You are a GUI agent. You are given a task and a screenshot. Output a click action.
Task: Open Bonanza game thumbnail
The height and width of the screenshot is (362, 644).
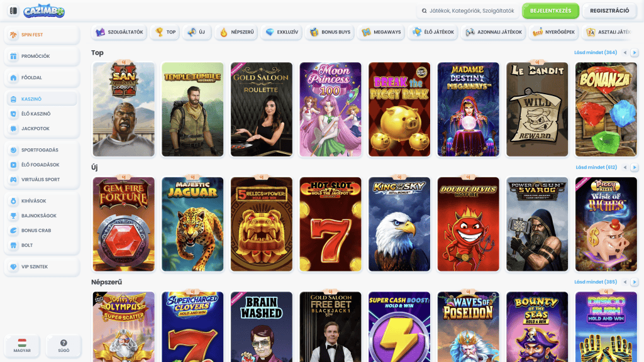(x=606, y=109)
